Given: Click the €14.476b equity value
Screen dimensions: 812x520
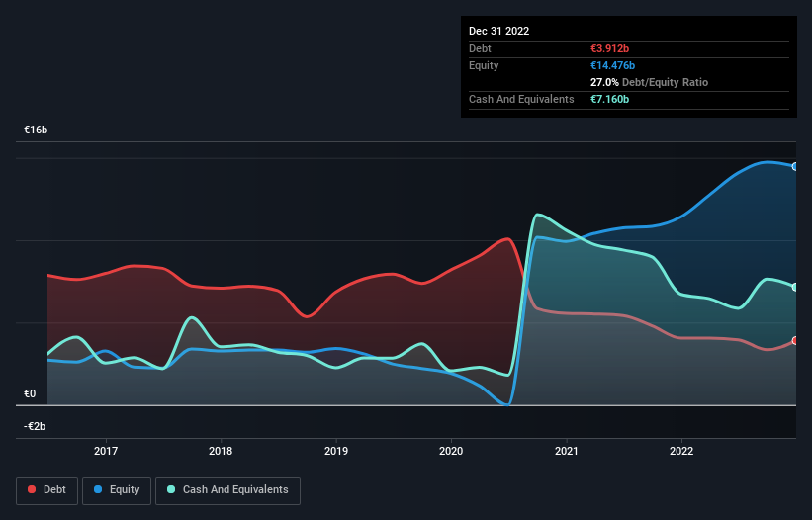Looking at the screenshot, I should (612, 65).
